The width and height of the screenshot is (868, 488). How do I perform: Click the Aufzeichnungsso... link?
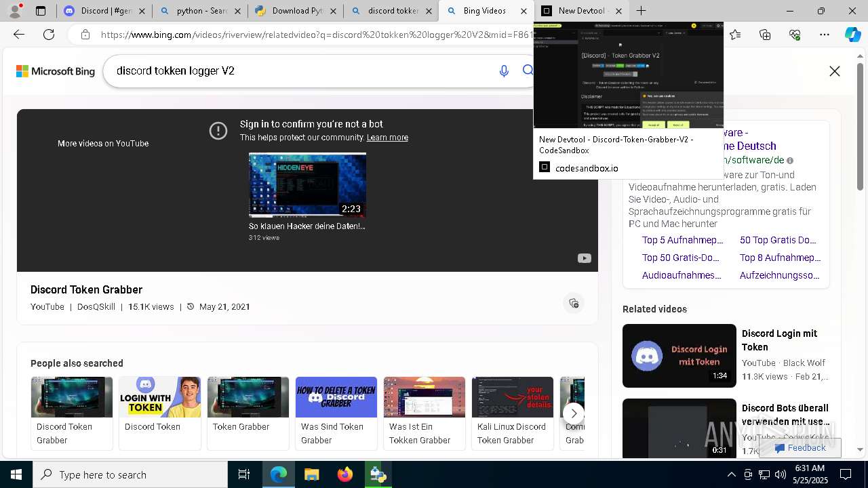[780, 275]
